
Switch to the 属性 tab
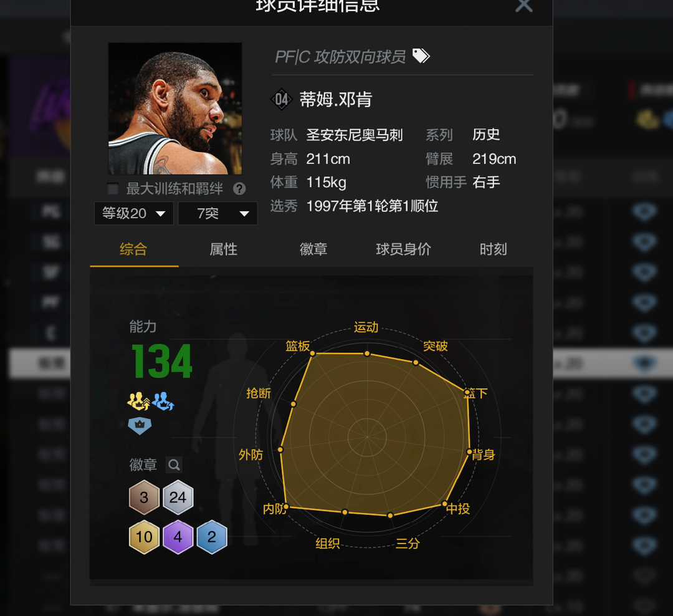(223, 249)
